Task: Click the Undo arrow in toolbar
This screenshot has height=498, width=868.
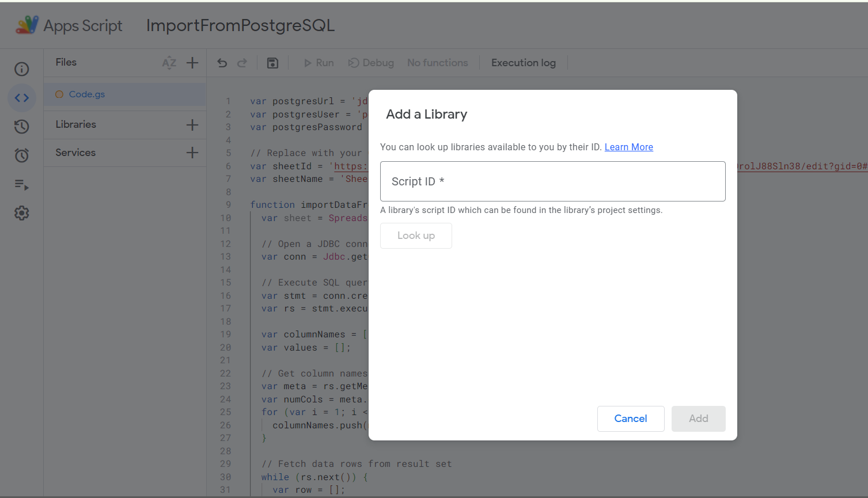Action: (222, 63)
